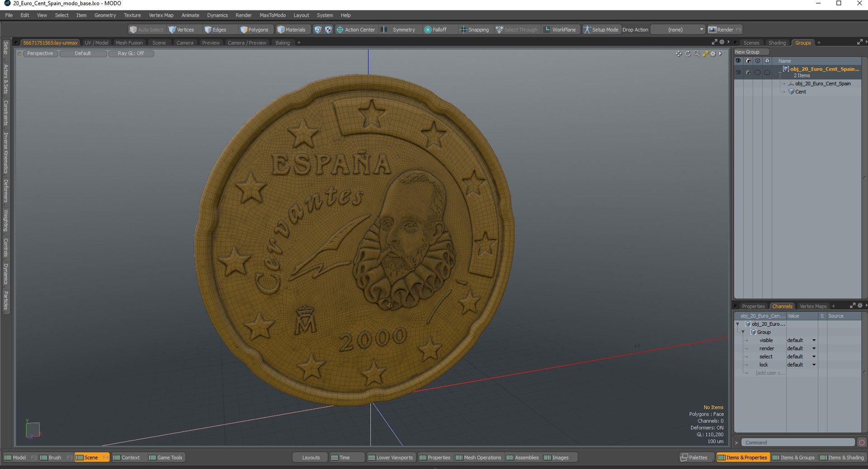Toggle lock checkbox for obj_20_Euro_Cent_Spain group
This screenshot has height=469, width=868.
coord(767,72)
